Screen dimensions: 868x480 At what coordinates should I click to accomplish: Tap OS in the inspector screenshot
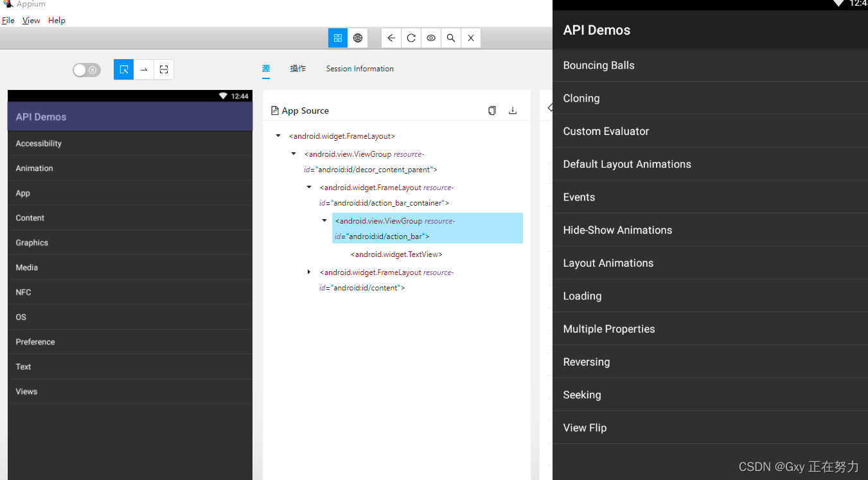pyautogui.click(x=130, y=317)
